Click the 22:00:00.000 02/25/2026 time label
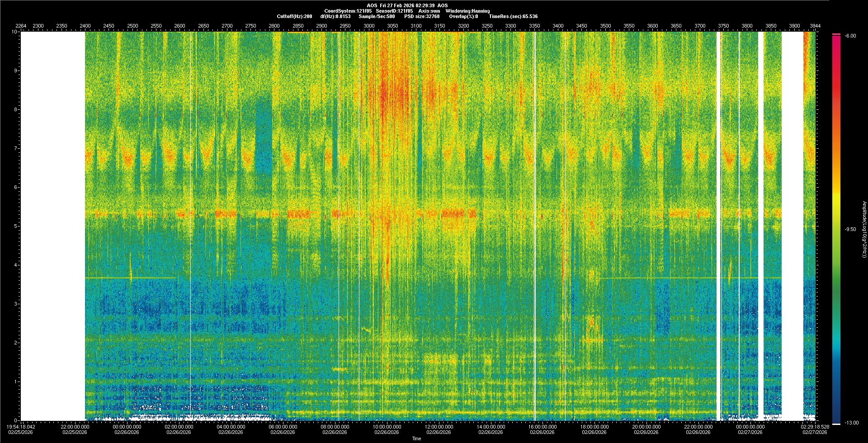Viewport: 868px width, 443px height. click(x=75, y=429)
